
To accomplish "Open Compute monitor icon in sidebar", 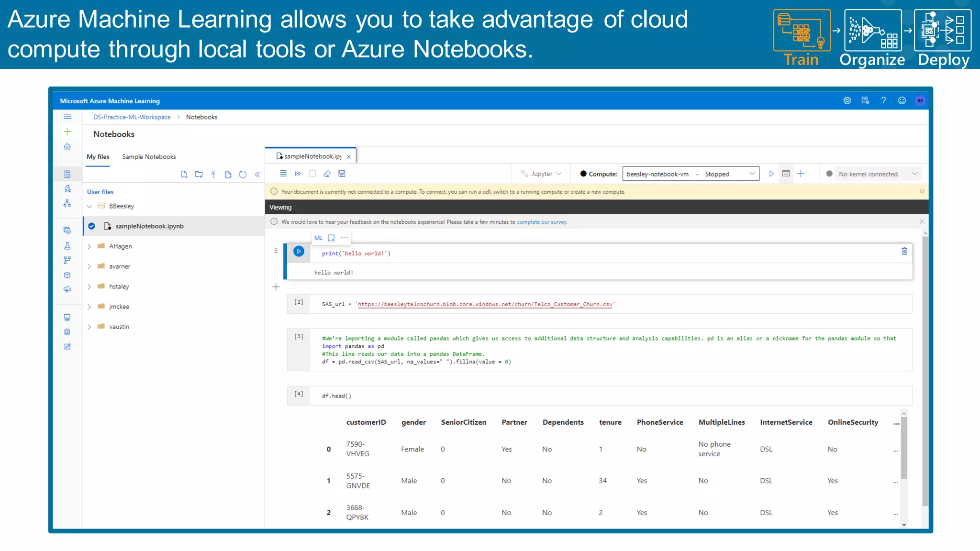I will click(x=67, y=317).
